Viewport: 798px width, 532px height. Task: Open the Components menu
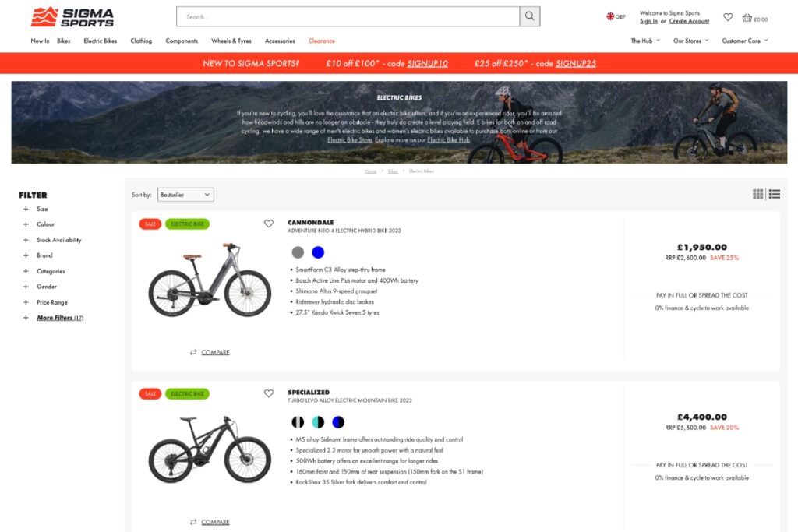coord(182,41)
